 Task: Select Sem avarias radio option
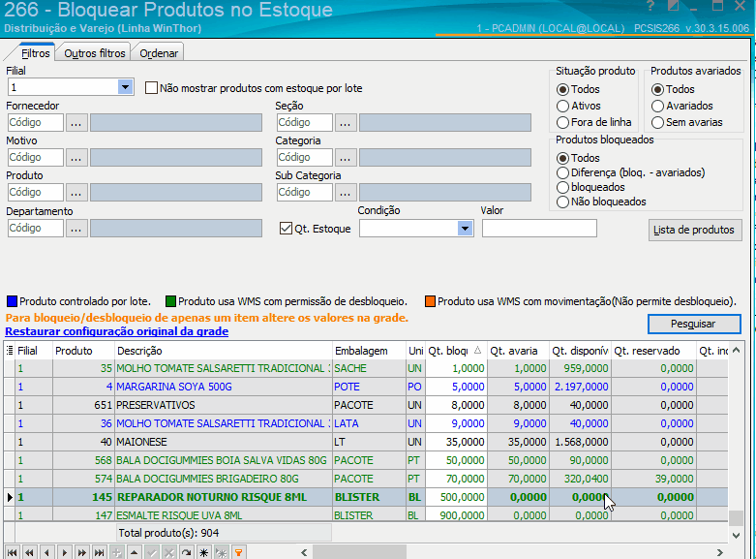click(x=657, y=122)
